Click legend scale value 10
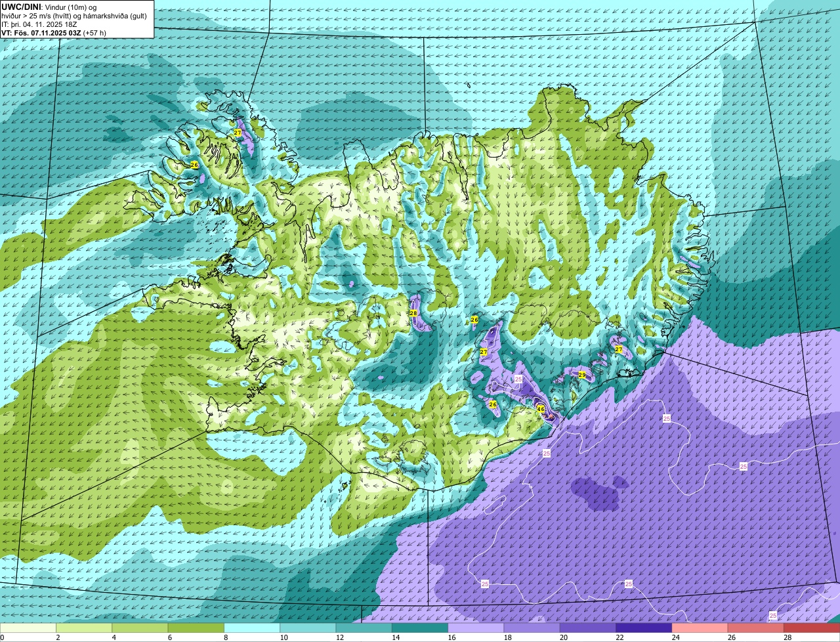This screenshot has height=642, width=840. click(x=283, y=637)
